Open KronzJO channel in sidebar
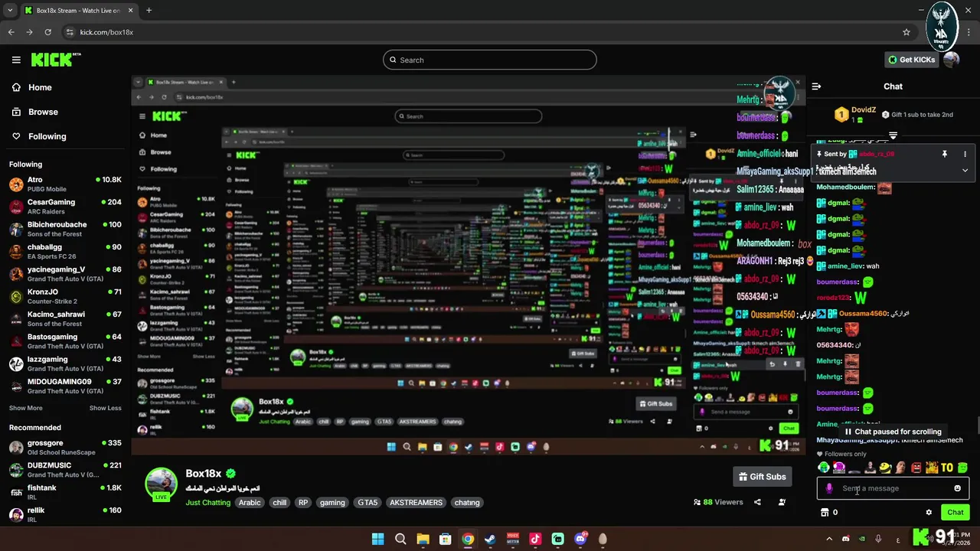980x551 pixels. (65, 296)
